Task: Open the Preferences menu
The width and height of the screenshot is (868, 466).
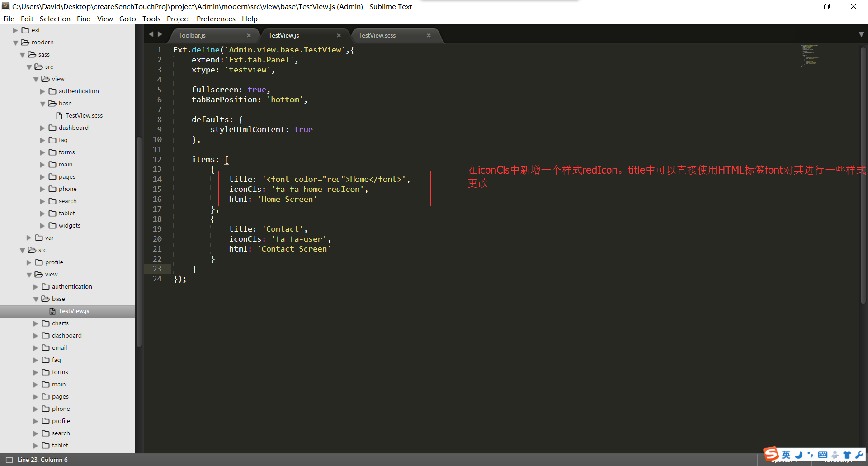Action: coord(216,19)
